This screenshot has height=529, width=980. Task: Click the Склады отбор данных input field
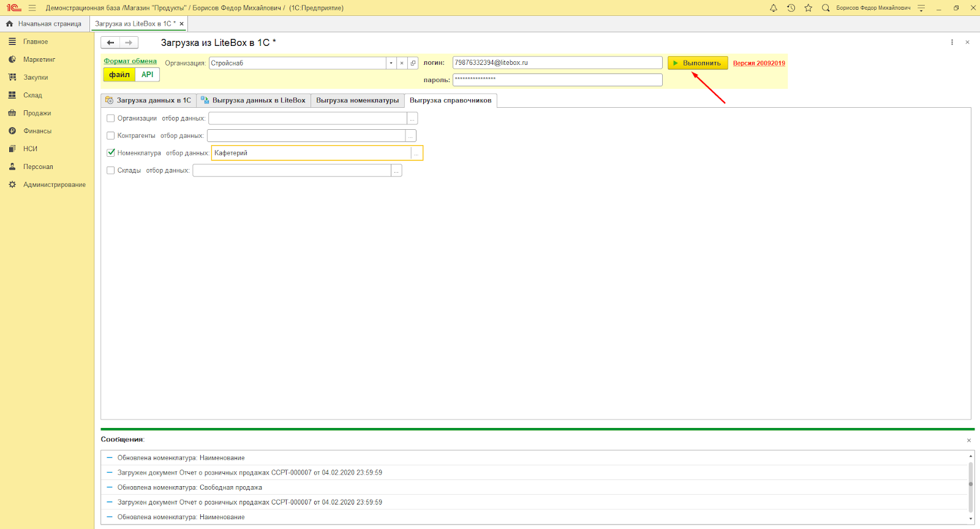(x=292, y=170)
